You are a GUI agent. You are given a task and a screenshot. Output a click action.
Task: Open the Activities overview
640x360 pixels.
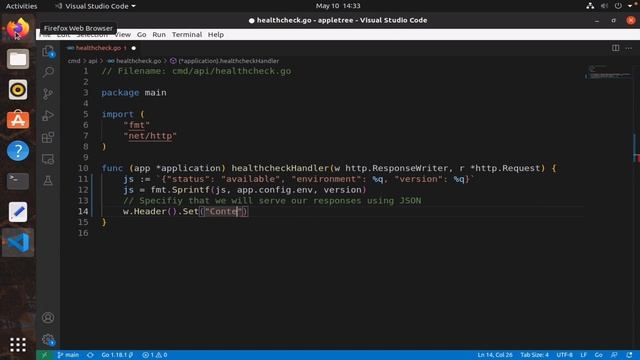coord(21,6)
